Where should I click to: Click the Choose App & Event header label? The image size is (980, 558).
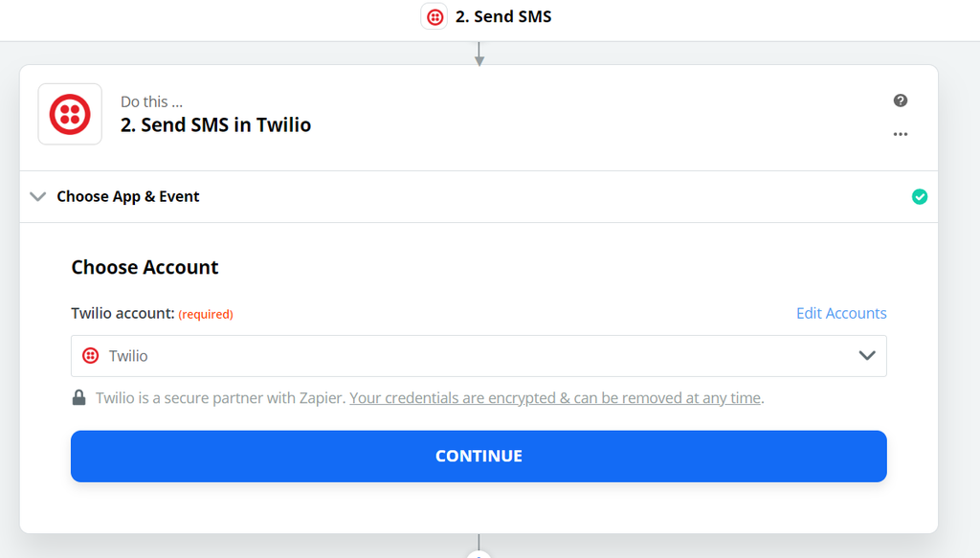tap(128, 196)
